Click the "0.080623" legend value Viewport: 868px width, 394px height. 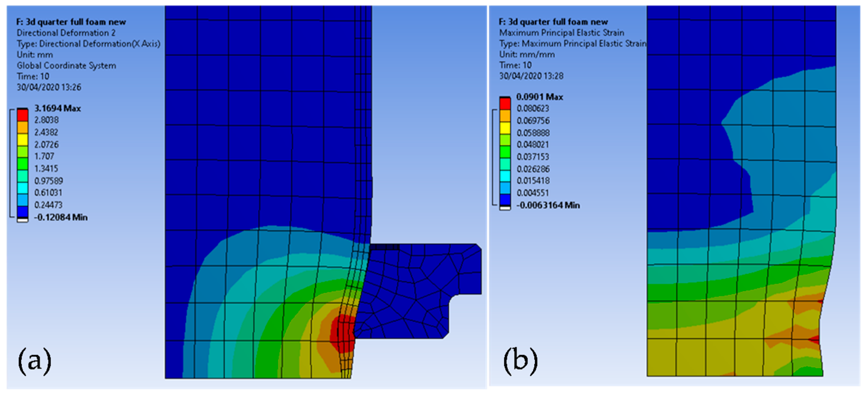(533, 109)
